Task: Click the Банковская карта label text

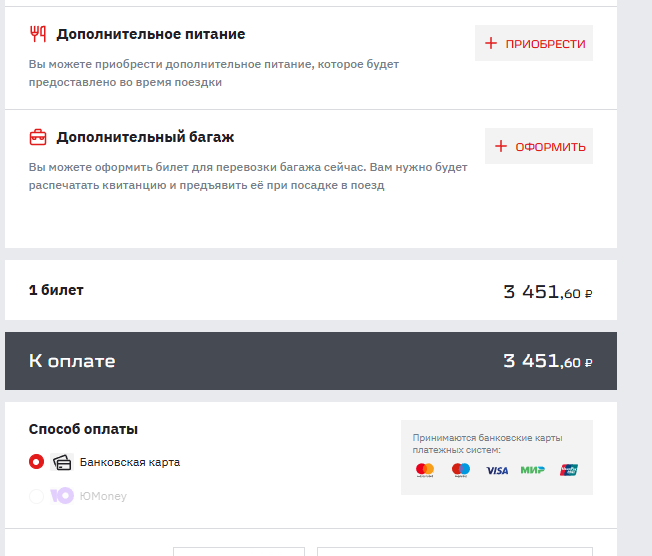Action: click(130, 462)
